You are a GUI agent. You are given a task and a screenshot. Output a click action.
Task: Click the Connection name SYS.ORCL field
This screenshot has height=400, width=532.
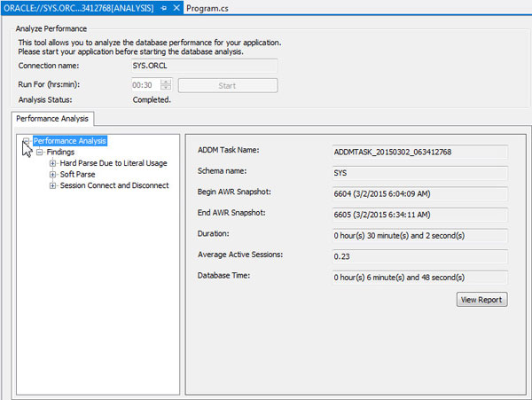click(205, 66)
